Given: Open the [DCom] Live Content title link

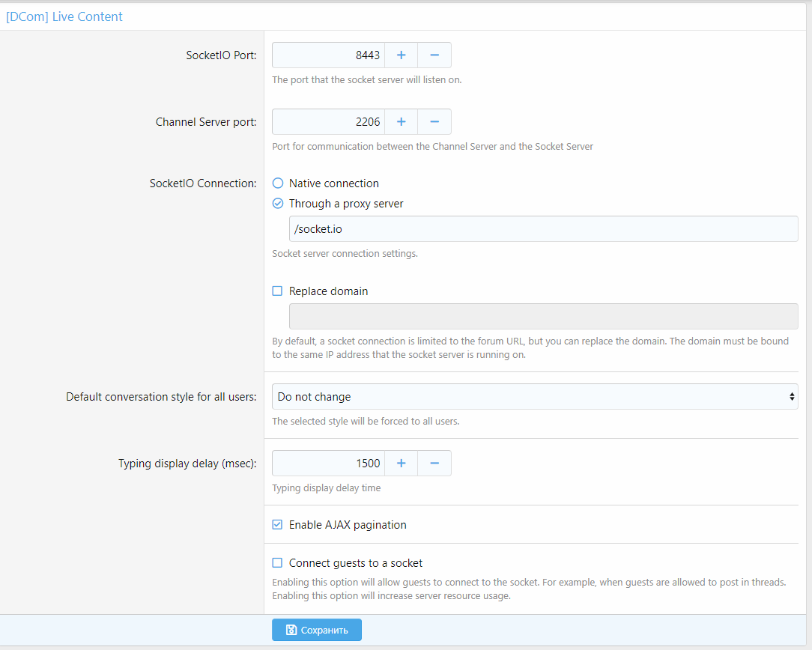Looking at the screenshot, I should pyautogui.click(x=64, y=16).
